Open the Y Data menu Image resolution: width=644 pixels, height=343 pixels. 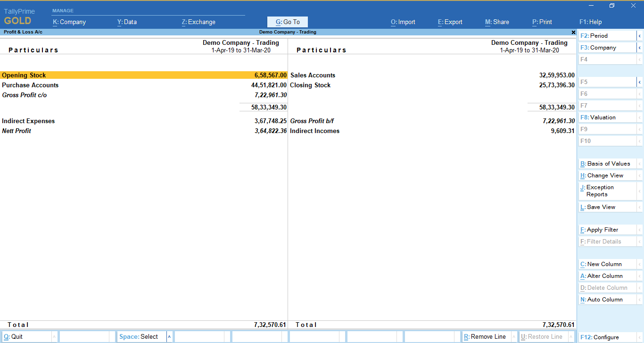(x=127, y=22)
